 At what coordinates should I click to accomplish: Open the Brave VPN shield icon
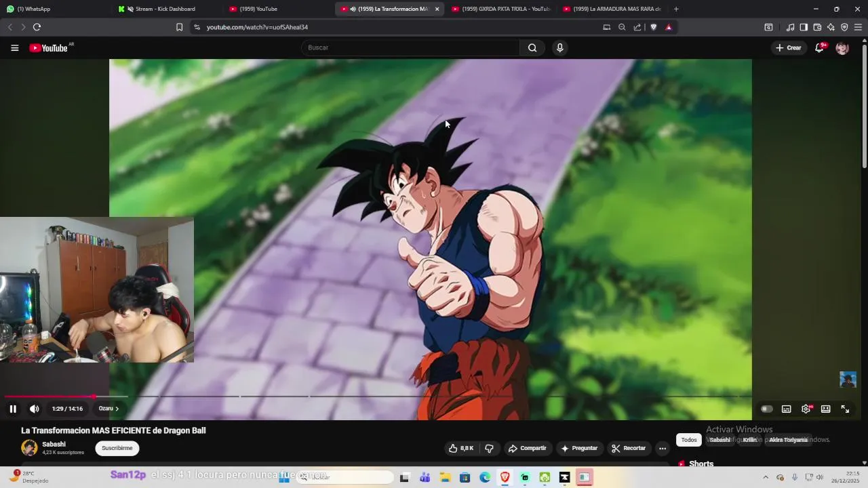coord(844,27)
